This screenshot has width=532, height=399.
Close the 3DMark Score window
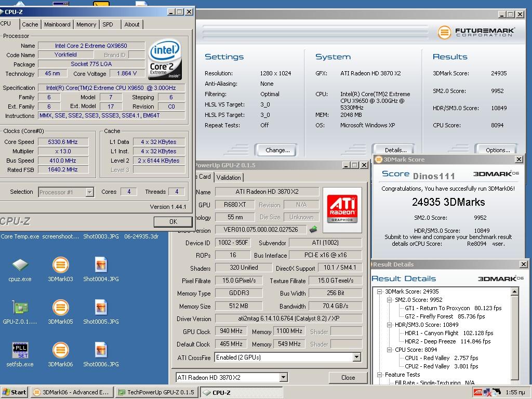(519, 159)
